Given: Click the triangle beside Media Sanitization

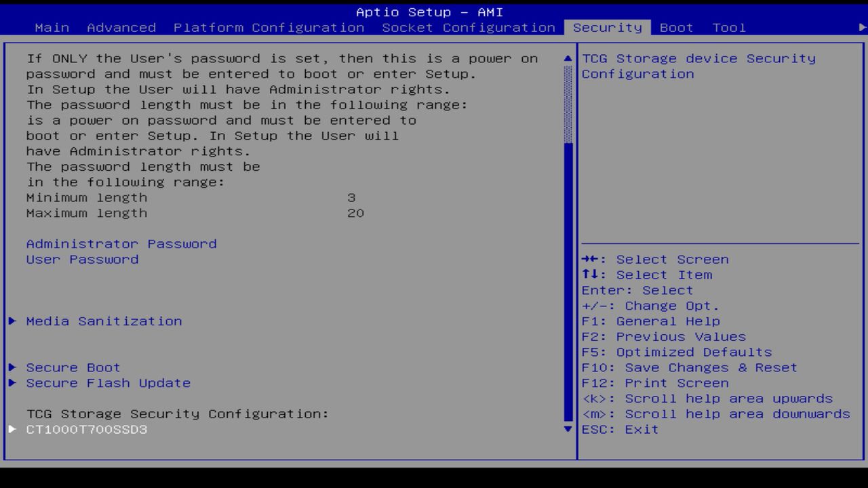Looking at the screenshot, I should pyautogui.click(x=12, y=321).
